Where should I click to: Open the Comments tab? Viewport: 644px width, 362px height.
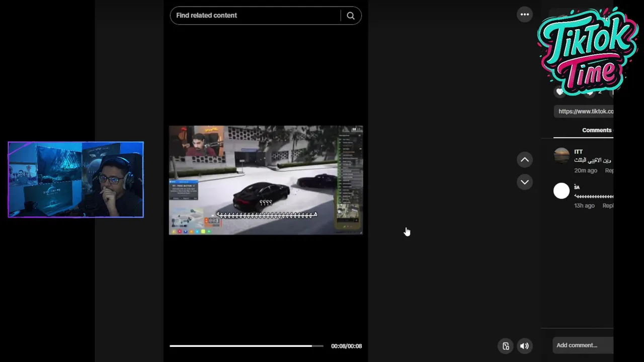pos(597,130)
